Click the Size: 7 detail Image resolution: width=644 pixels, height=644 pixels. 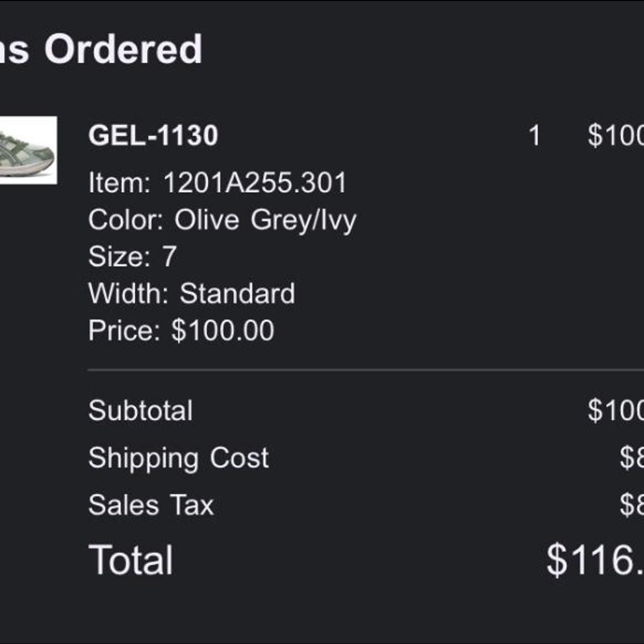[x=132, y=257]
